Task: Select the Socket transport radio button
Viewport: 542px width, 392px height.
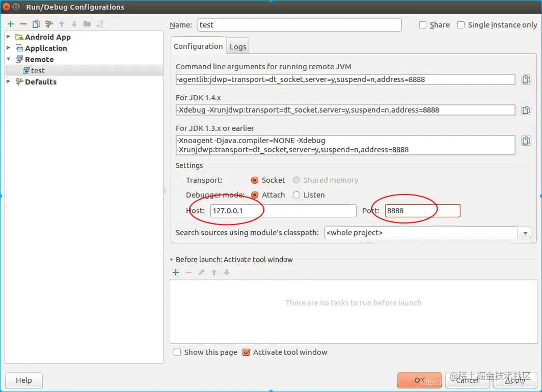Action: [255, 180]
